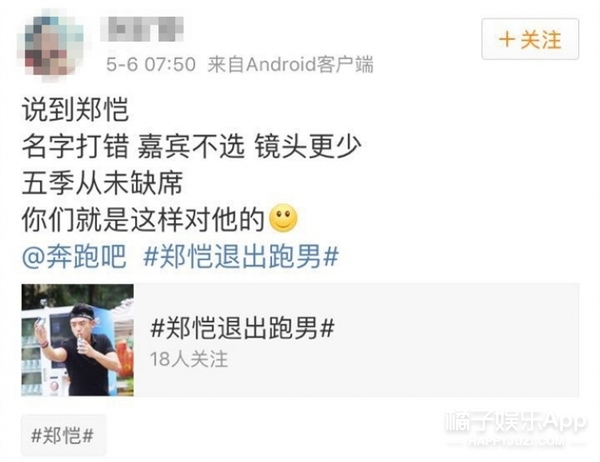Screen dimensions: 600x462
Task: Open the black #郑恺退出跑男# topic card title
Action: pos(243,328)
